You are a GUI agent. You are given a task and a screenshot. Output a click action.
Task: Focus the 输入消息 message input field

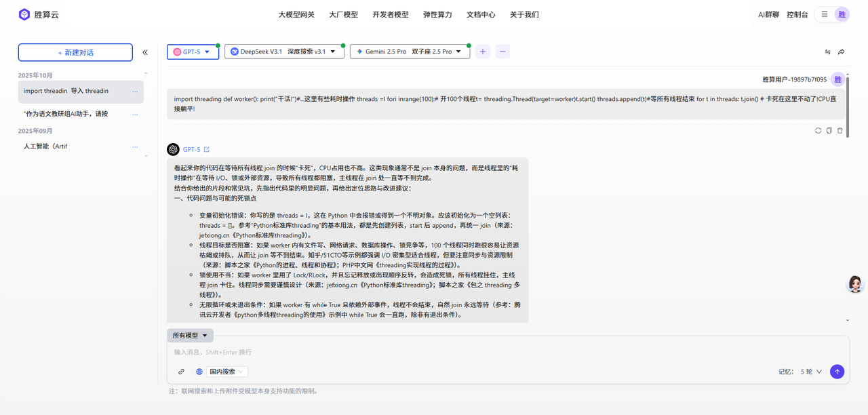click(508, 352)
